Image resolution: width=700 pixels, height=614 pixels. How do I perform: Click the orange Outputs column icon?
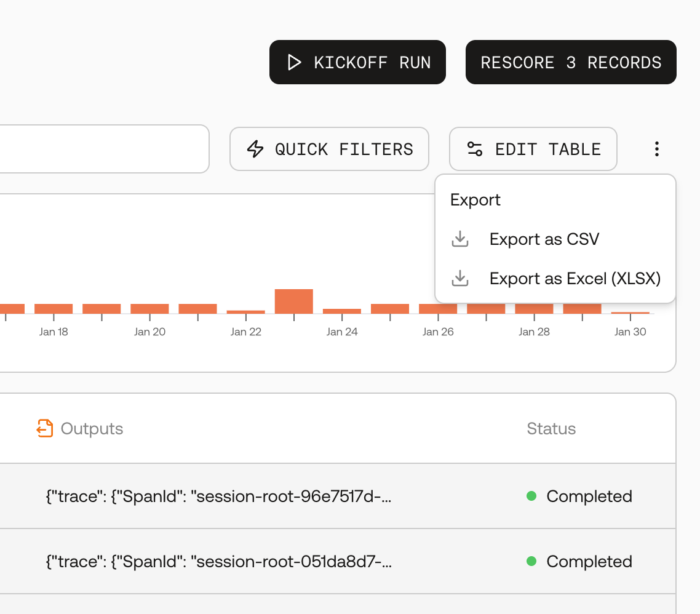45,428
